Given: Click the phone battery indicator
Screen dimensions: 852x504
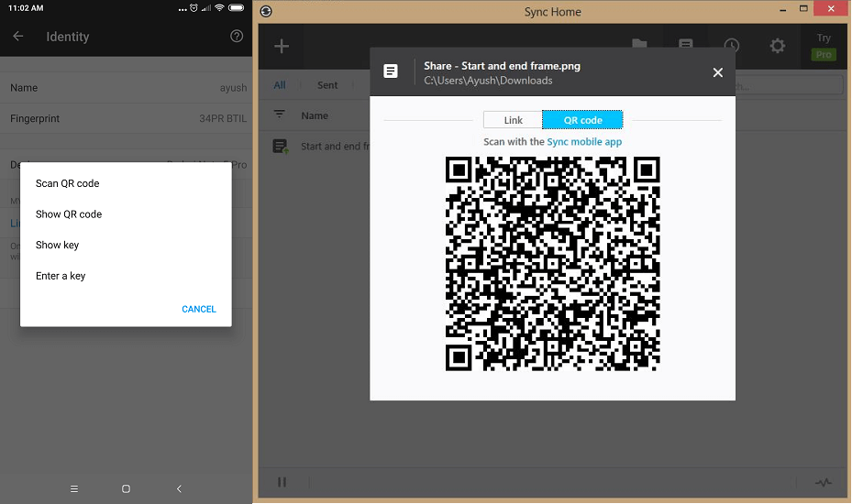Looking at the screenshot, I should pos(237,7).
